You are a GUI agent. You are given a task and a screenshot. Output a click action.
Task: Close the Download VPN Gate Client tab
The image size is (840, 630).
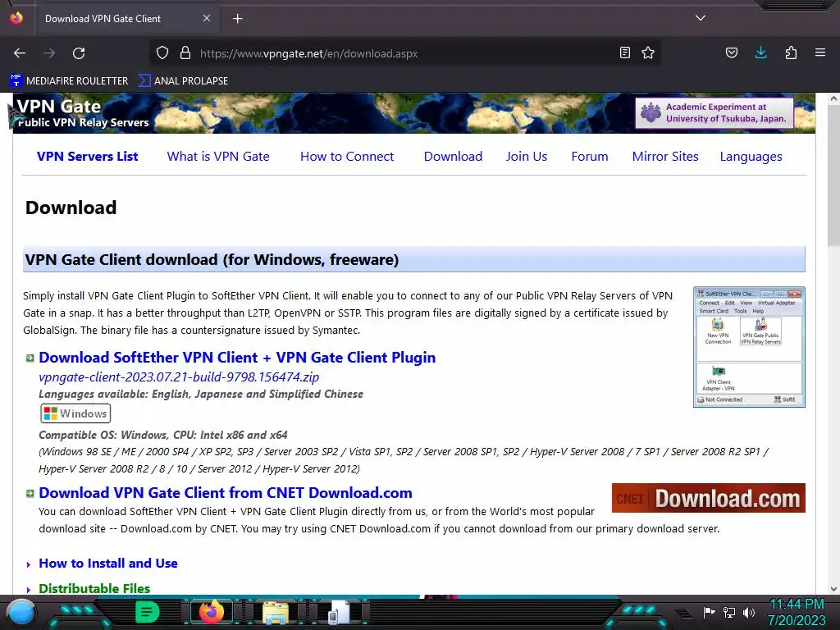click(207, 18)
